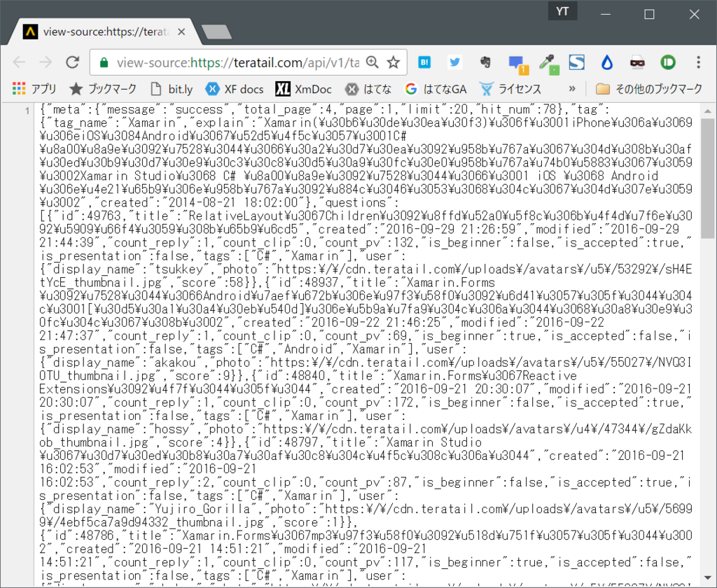Click the "id":48937 value
Screen dimensions: 717x588
pos(302,283)
